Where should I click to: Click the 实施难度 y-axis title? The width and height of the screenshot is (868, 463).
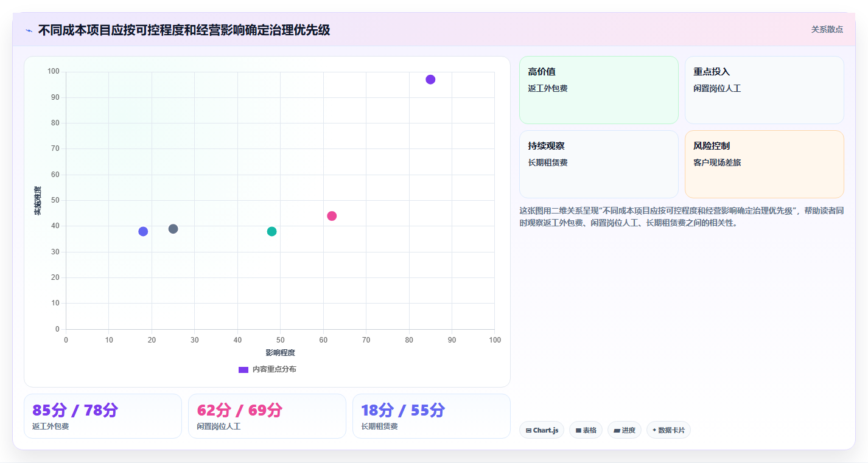[x=38, y=201]
